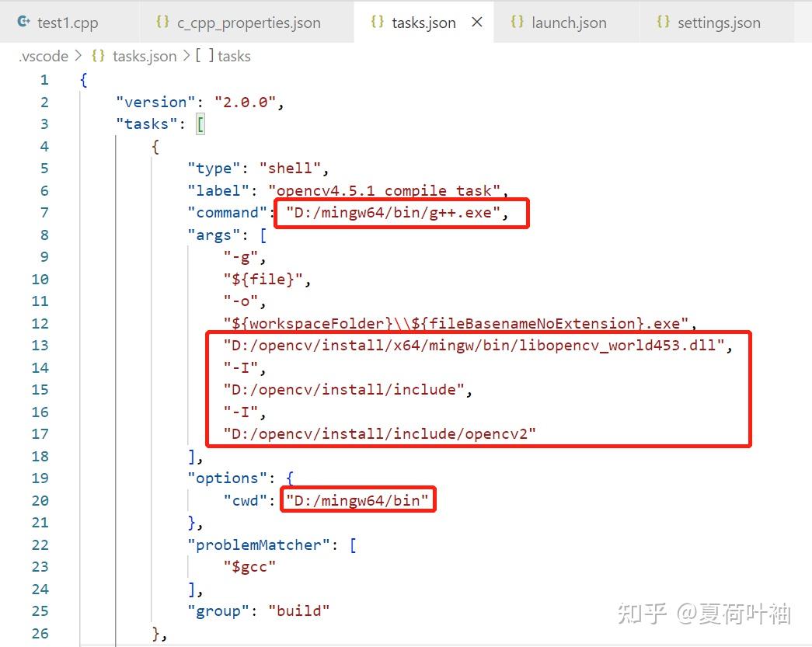Click the JSON icon on tasks.json tab
The image size is (812, 647).
click(377, 23)
